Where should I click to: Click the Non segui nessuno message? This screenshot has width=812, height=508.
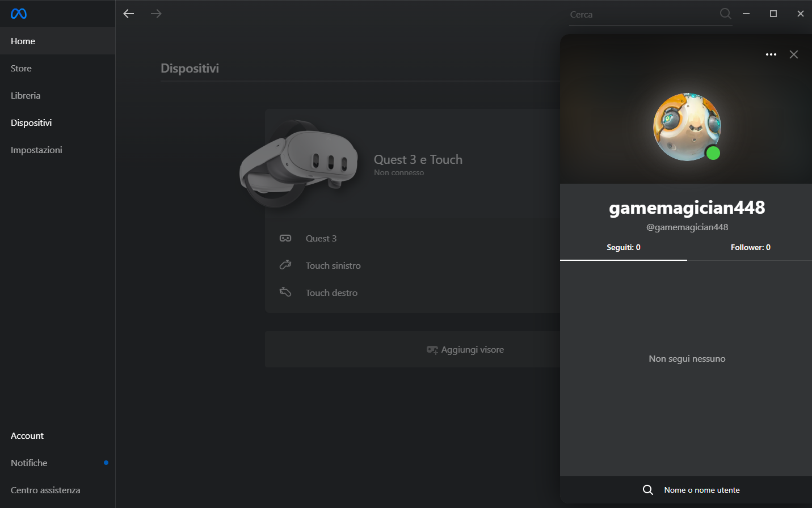click(x=687, y=359)
